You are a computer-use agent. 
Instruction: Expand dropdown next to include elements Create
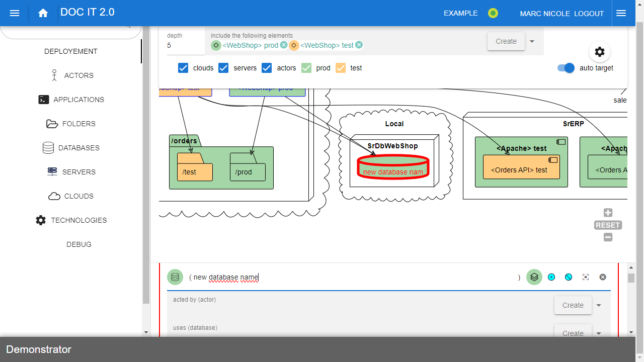532,41
